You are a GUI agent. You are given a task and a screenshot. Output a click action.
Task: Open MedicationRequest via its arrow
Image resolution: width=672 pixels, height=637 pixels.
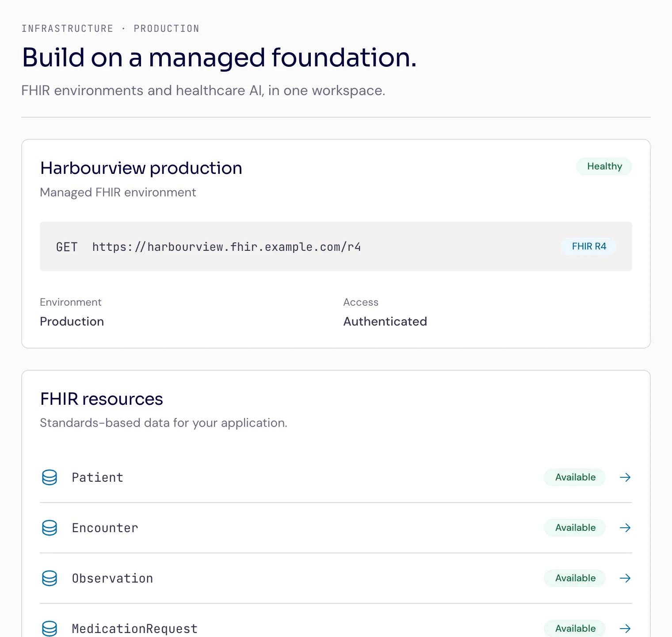[625, 629]
